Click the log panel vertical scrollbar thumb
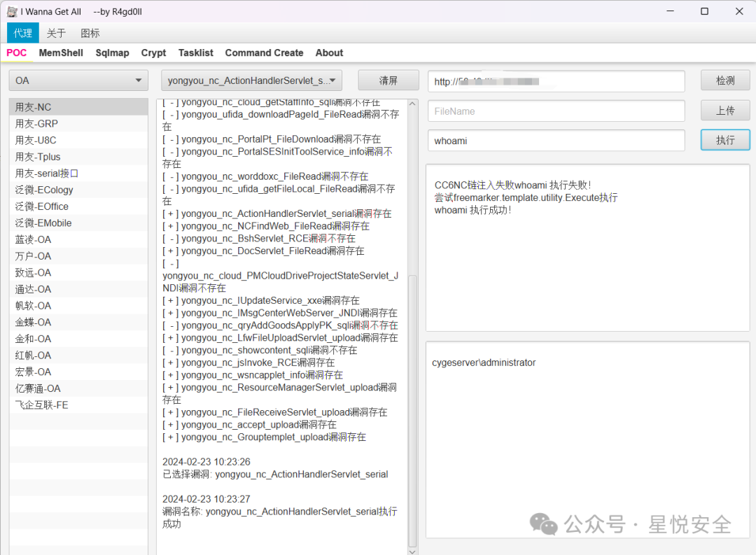Screen dimensions: 756x555 pos(412,411)
